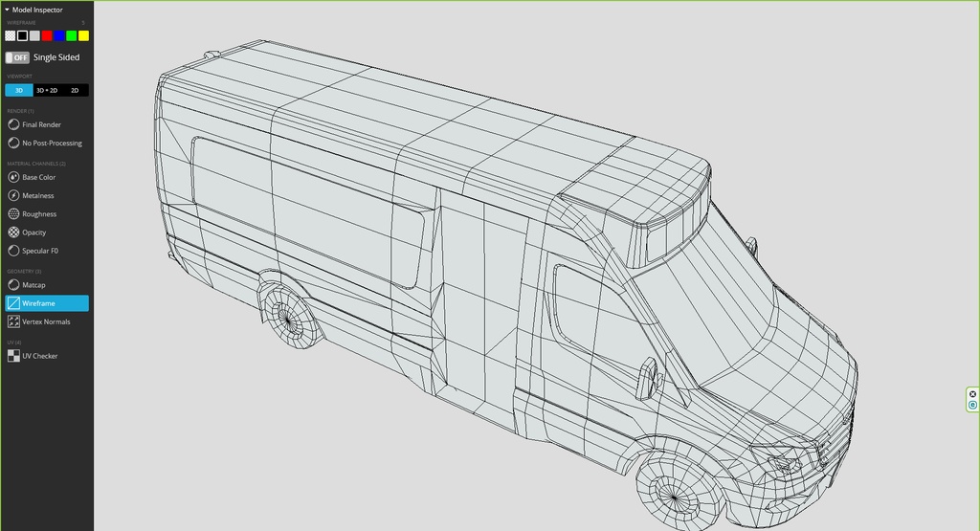Pick the black wireframe color swatch
Viewport: 980px width, 531px height.
point(23,35)
